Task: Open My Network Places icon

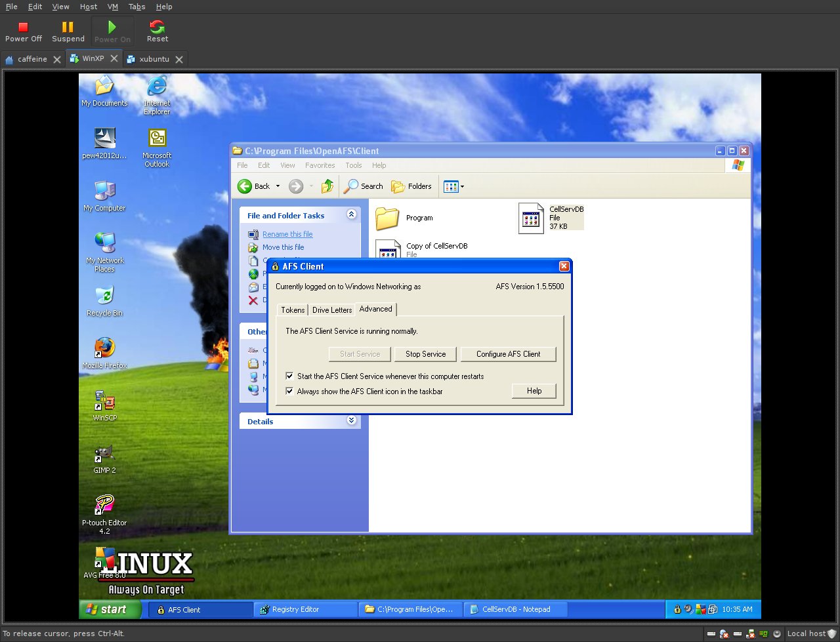Action: click(104, 252)
